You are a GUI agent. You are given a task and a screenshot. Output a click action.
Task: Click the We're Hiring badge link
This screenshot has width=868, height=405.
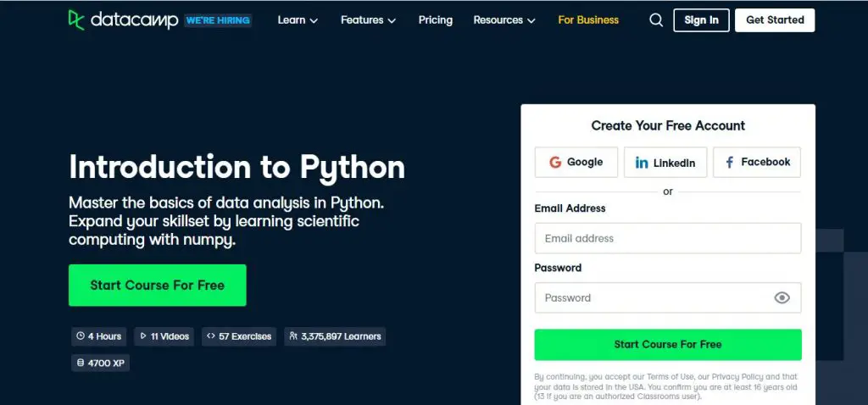click(x=218, y=20)
